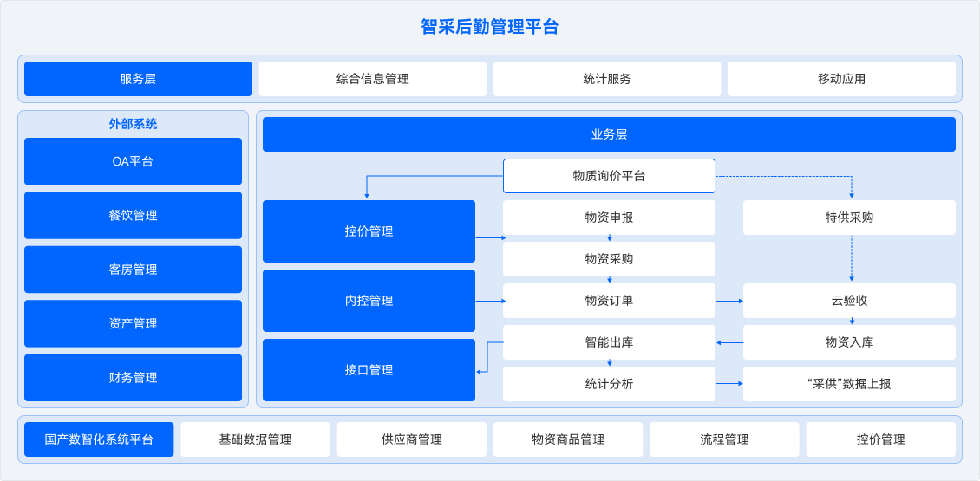The height and width of the screenshot is (481, 980).
Task: Open the 供应商管理 box
Action: point(412,439)
